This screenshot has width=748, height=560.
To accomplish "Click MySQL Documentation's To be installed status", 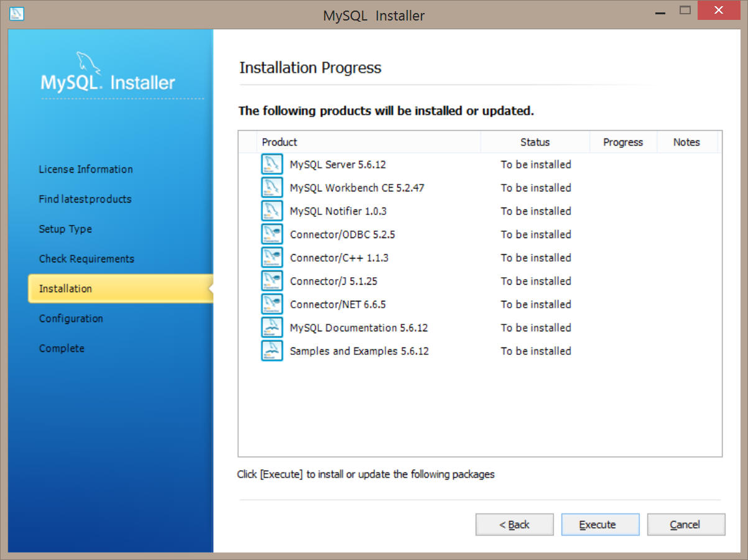I will [536, 328].
